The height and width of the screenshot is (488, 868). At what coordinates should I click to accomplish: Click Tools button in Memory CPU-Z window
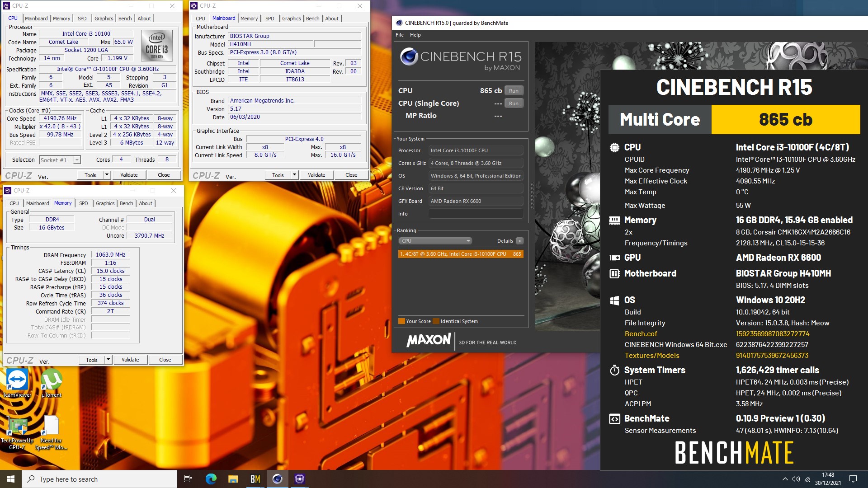[92, 360]
